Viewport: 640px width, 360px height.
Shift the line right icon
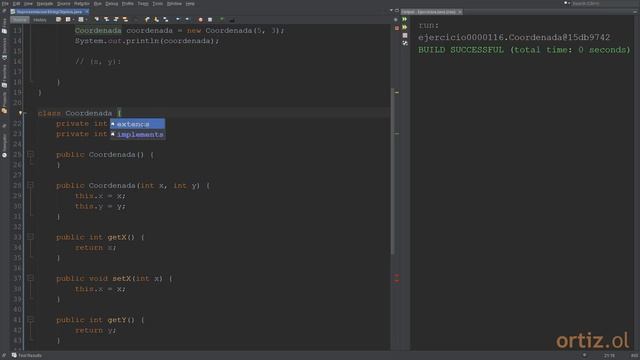tap(187, 19)
